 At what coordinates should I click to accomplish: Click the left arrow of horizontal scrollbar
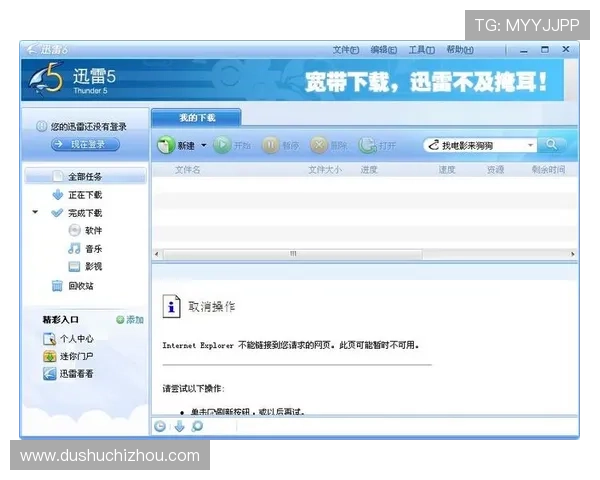(156, 254)
